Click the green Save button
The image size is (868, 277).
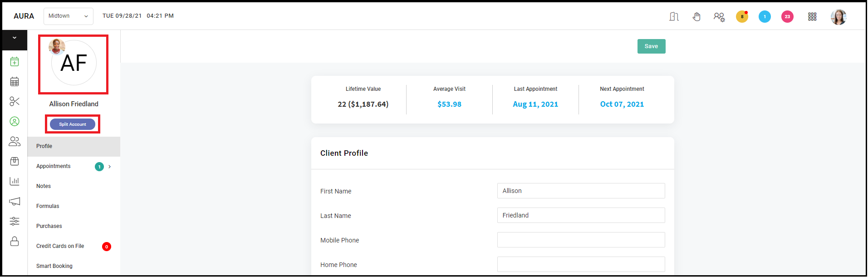(651, 46)
